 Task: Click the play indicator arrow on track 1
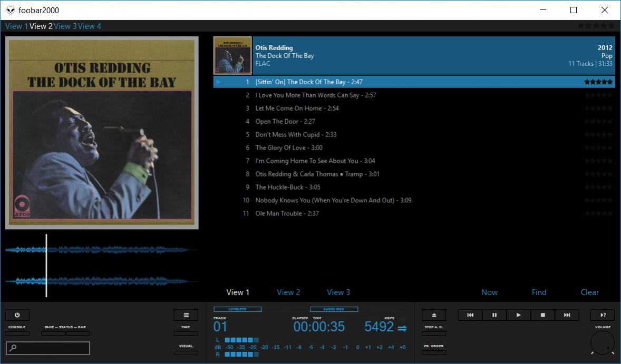219,82
